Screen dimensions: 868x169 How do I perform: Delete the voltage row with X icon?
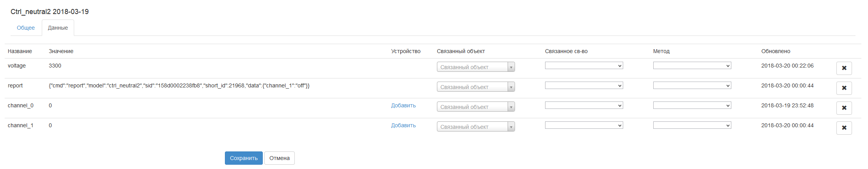pyautogui.click(x=844, y=68)
